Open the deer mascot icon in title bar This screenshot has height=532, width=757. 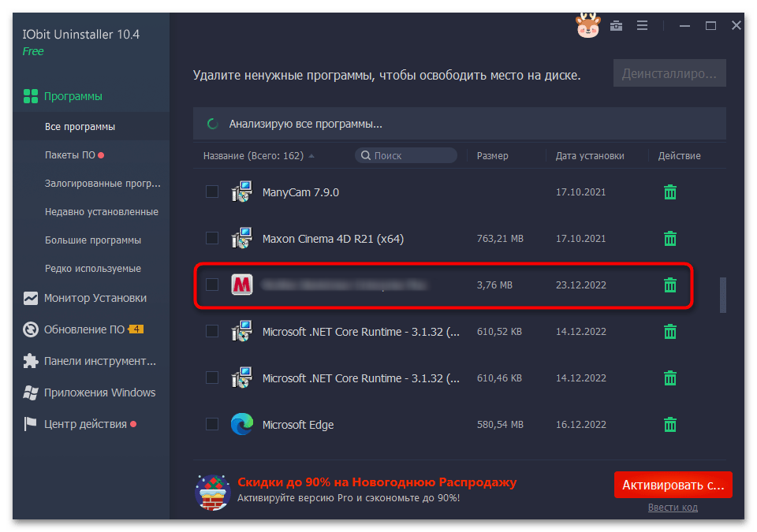[587, 25]
